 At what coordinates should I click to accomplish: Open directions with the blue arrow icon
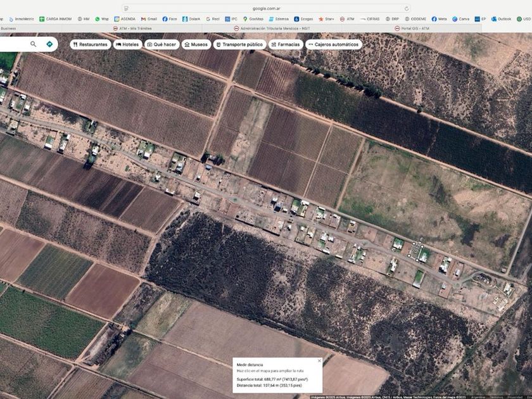(49, 44)
